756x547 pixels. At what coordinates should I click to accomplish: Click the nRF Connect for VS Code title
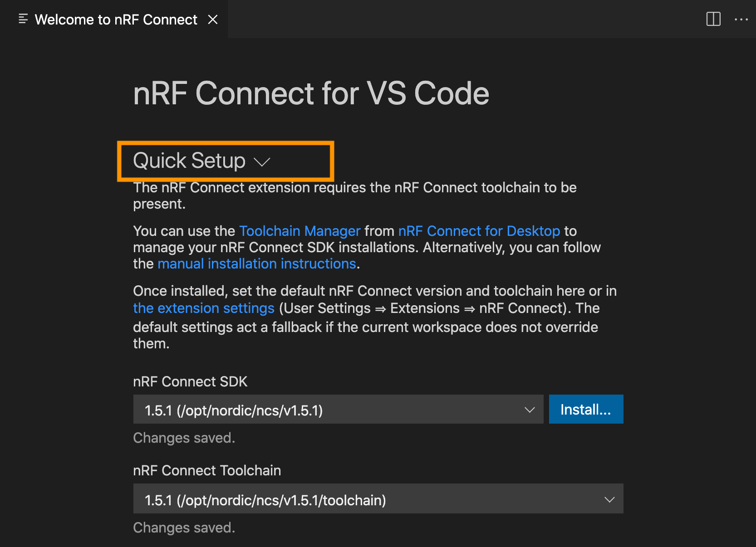coord(311,93)
